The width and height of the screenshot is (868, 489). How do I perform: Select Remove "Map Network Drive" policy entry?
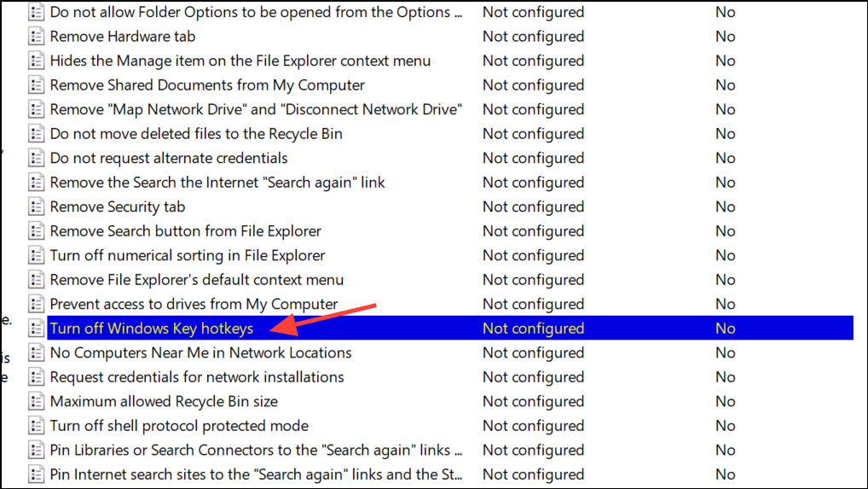click(256, 110)
